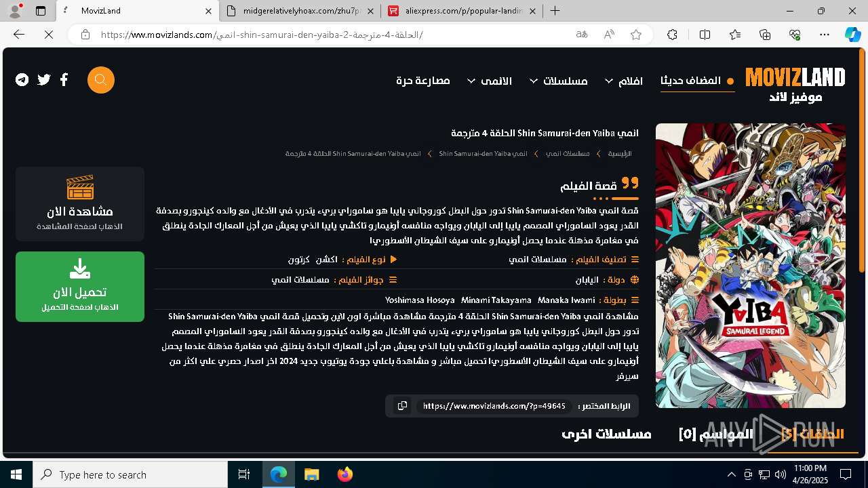Viewport: 868px width, 488px height.
Task: Open Copilot sidebar icon
Action: [852, 35]
